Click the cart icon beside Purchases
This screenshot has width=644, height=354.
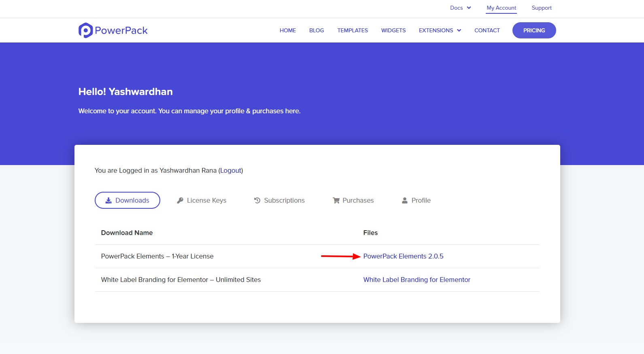[336, 201]
